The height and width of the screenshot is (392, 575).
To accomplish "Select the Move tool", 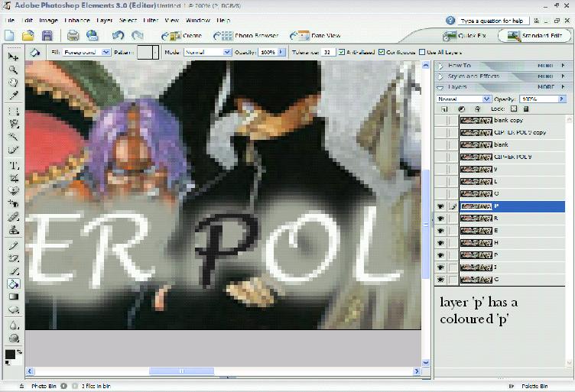I will [x=14, y=57].
